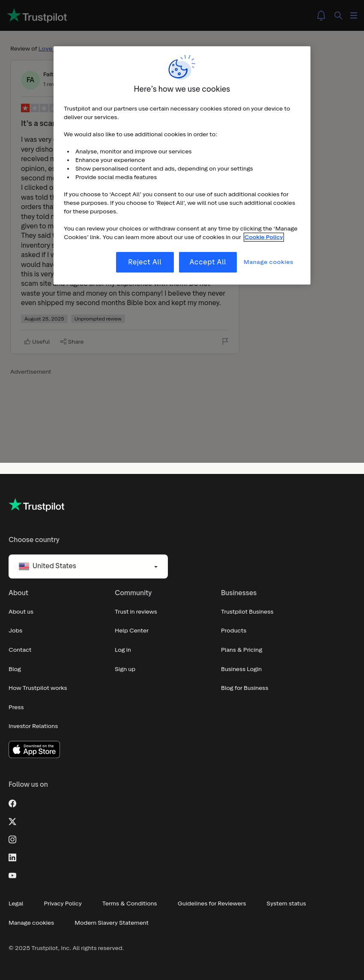
Task: Open Trustpilot's YouTube icon
Action: coord(12,875)
